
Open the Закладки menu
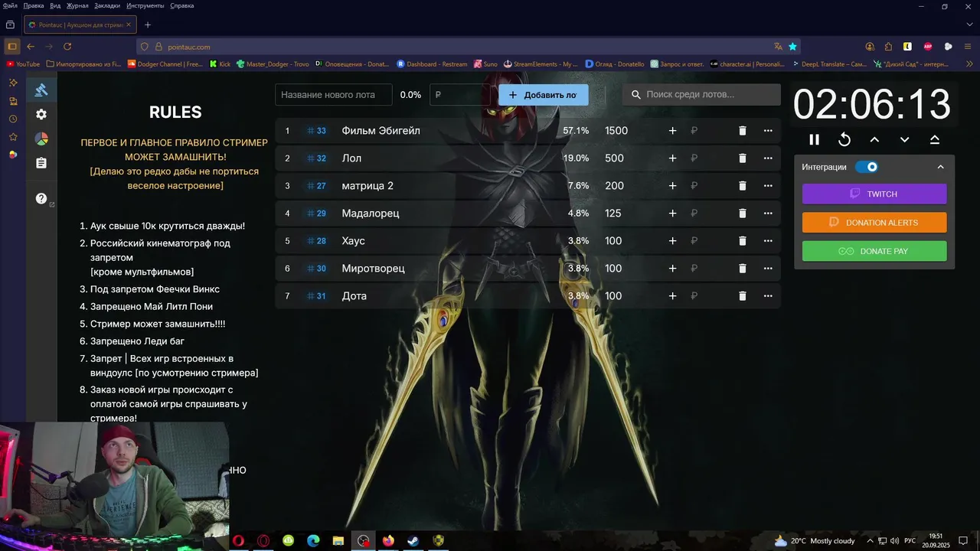point(107,5)
